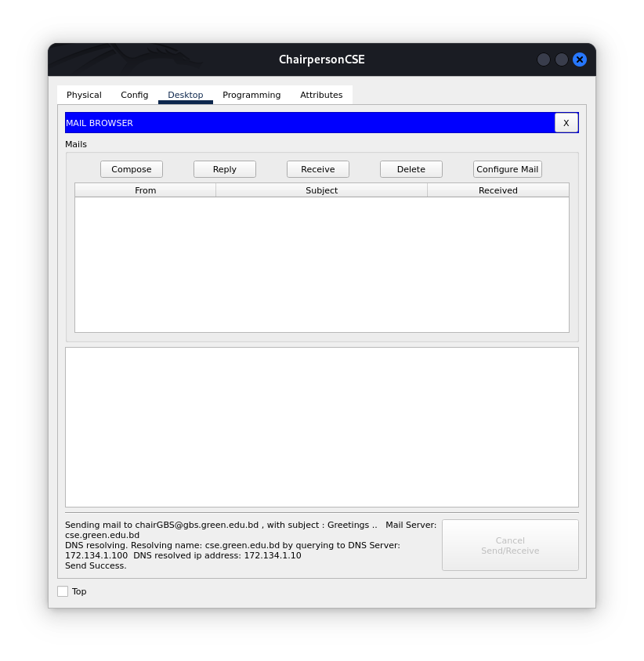Open the Attributes tab
Screen dimensions: 644x661
click(x=321, y=95)
